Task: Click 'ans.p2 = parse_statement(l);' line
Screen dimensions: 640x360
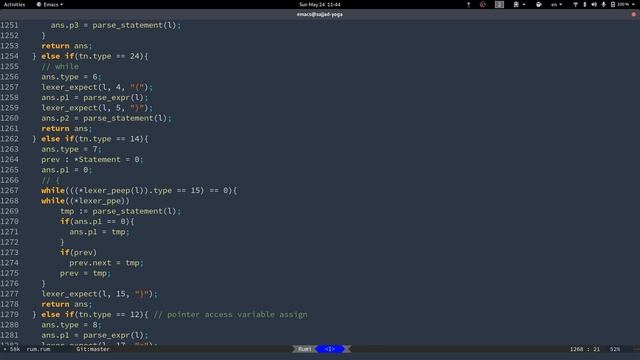Action: point(106,118)
